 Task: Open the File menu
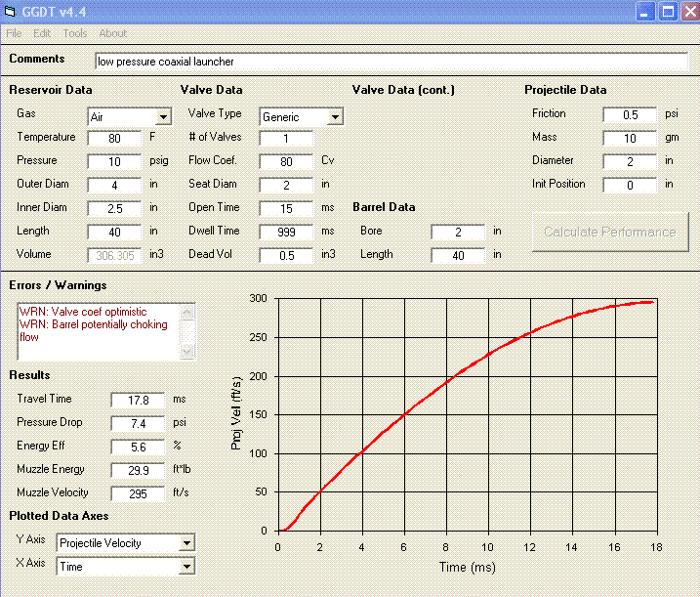[x=14, y=33]
